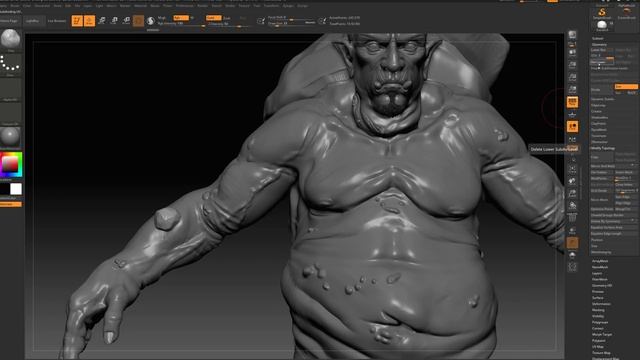Select the Rotate transform icon
The image size is (640, 360).
[126, 20]
